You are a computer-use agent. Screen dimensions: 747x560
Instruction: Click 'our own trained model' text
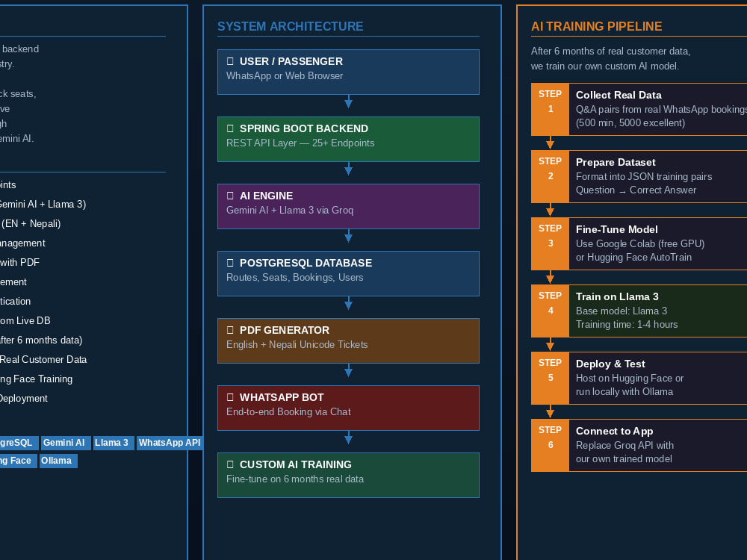coord(624,458)
